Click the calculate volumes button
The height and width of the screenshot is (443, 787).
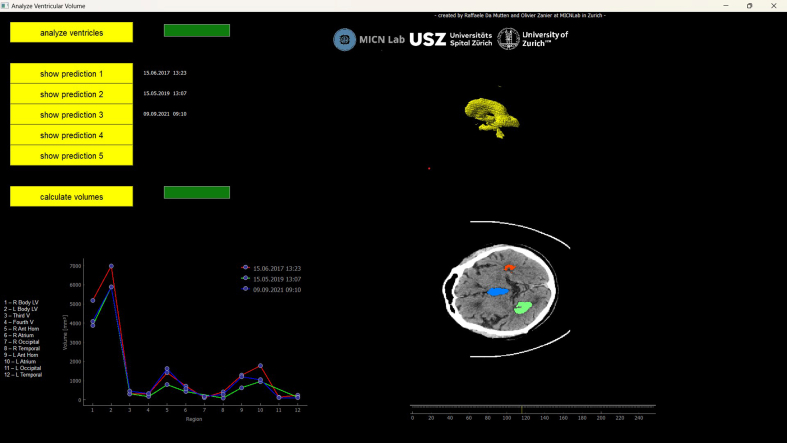pos(71,197)
